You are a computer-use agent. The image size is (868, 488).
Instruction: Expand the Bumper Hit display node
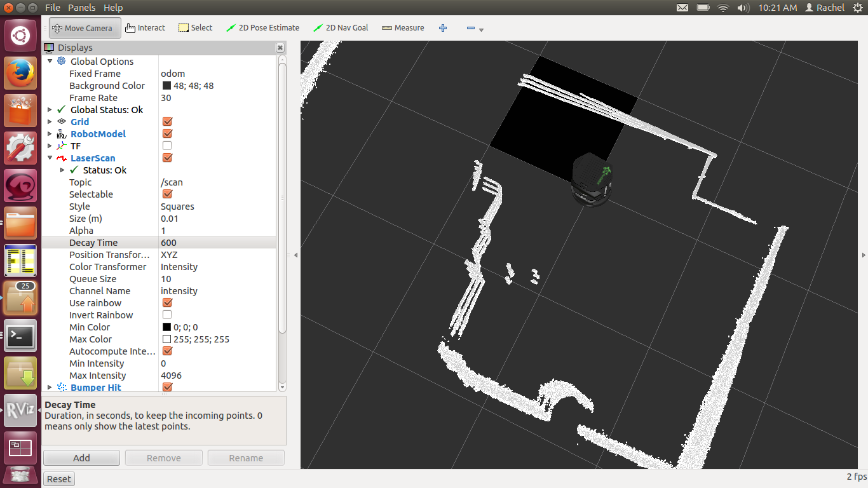coord(50,387)
